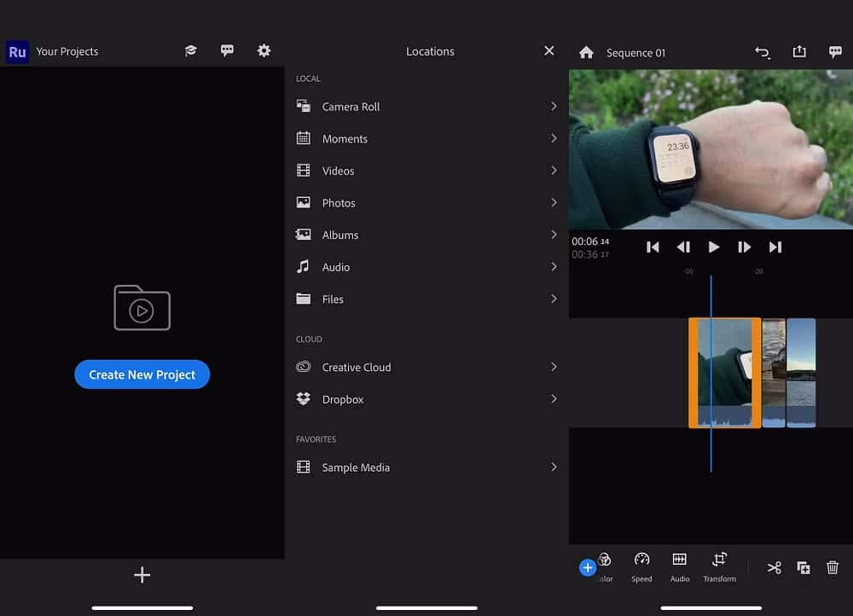The height and width of the screenshot is (616, 853).
Task: Tap the home icon beside Sequence 01
Action: click(586, 52)
